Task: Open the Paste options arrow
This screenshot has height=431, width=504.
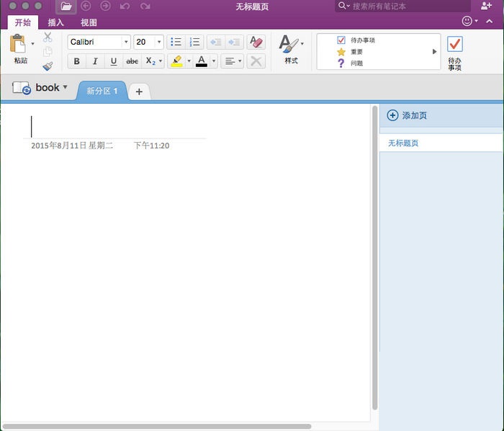Action: click(32, 43)
